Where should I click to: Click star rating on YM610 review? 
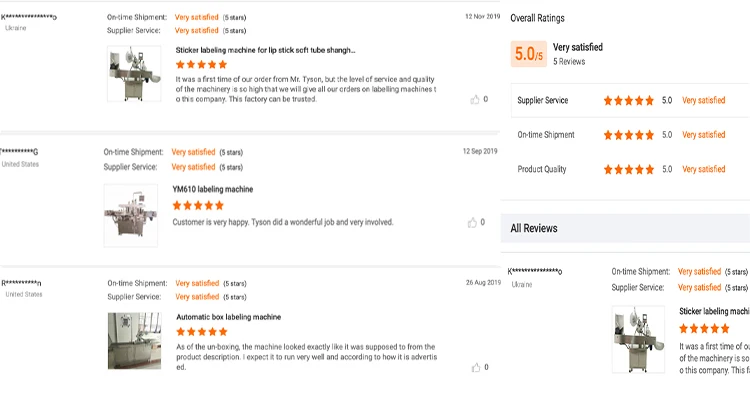(x=199, y=205)
